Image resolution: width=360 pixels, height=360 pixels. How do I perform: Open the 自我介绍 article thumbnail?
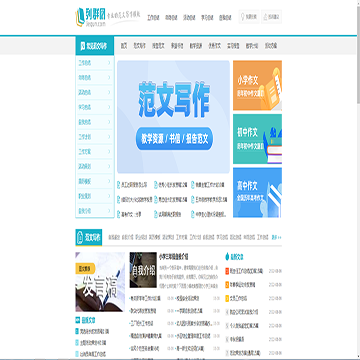143,270
